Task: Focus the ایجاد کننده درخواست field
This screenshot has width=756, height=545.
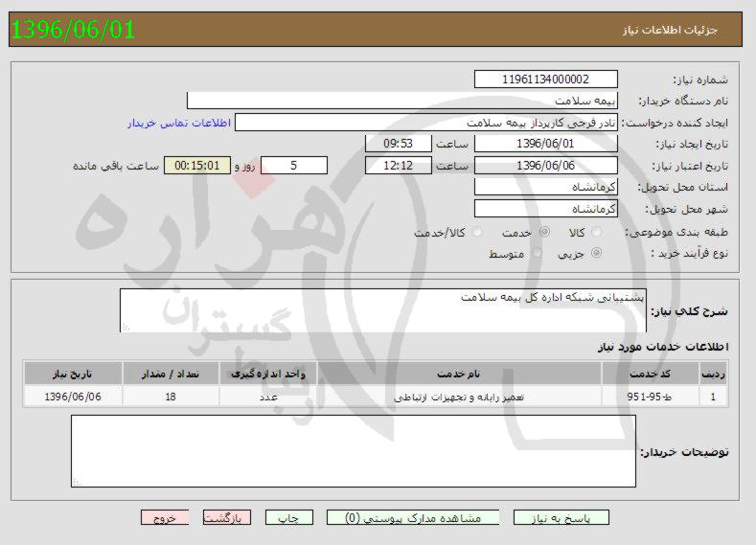Action: (427, 123)
